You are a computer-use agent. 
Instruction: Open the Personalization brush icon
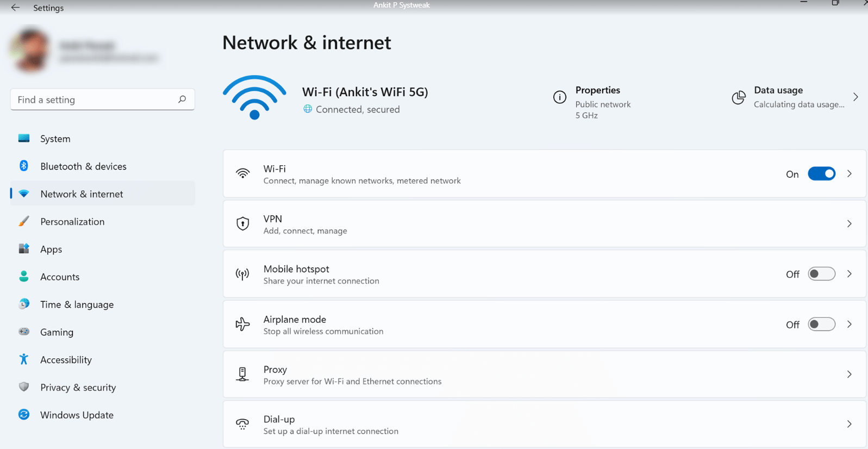pyautogui.click(x=24, y=221)
